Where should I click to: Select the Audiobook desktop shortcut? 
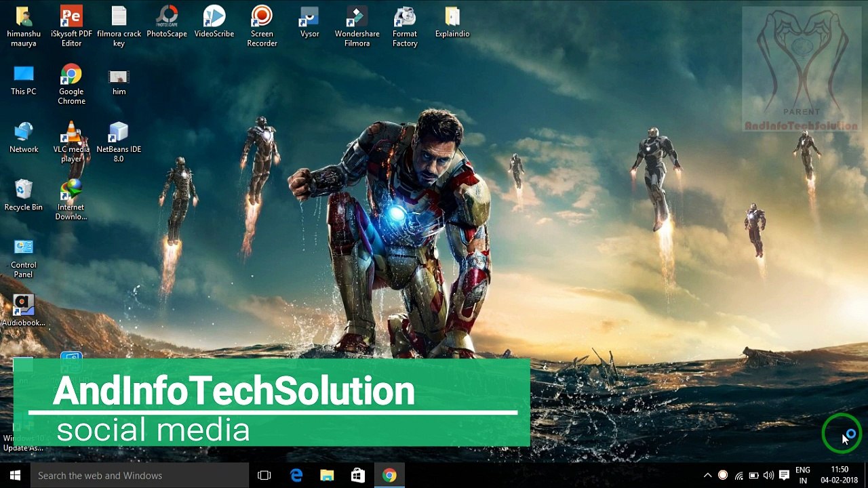24,311
